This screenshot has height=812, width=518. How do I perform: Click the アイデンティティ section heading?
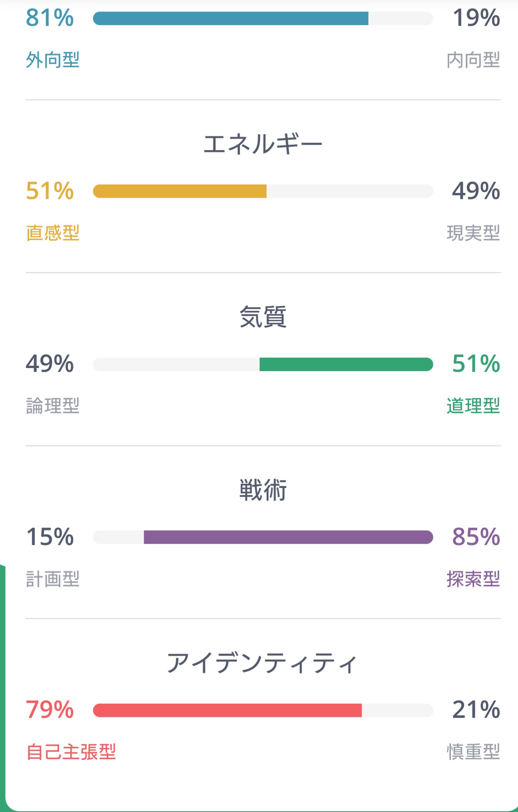point(263,663)
